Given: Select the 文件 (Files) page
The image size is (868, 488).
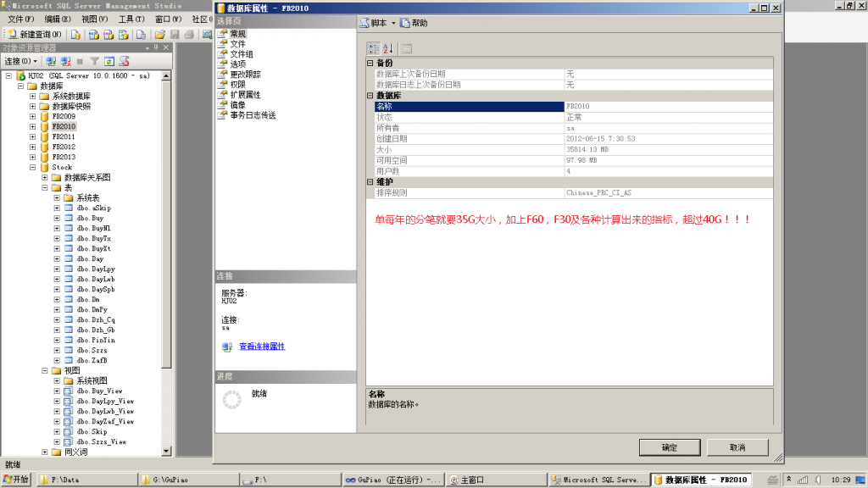Looking at the screenshot, I should (237, 44).
